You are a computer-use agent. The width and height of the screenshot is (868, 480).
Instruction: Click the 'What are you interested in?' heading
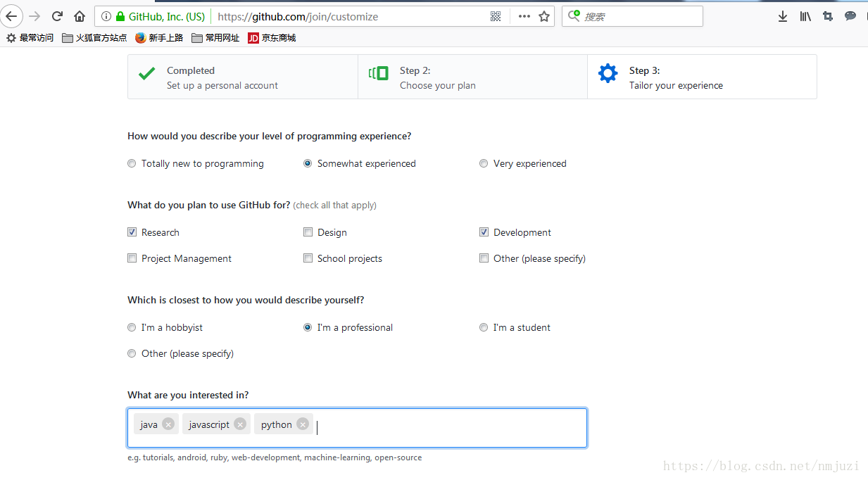[x=188, y=395]
